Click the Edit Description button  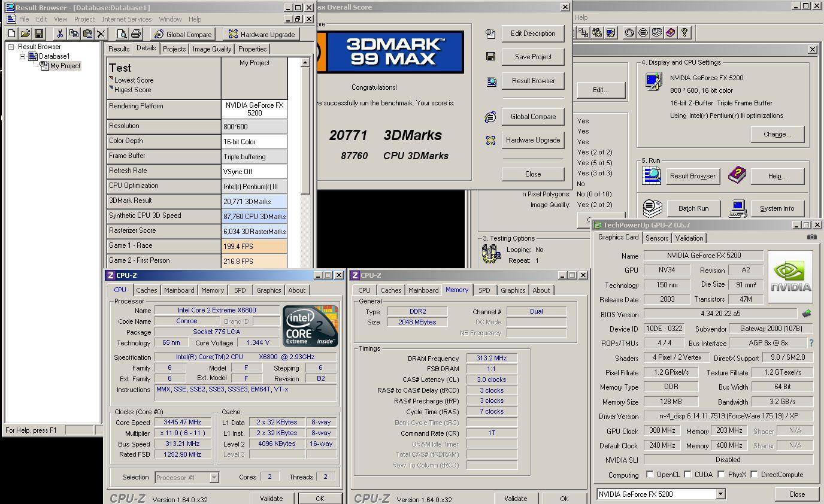(533, 34)
